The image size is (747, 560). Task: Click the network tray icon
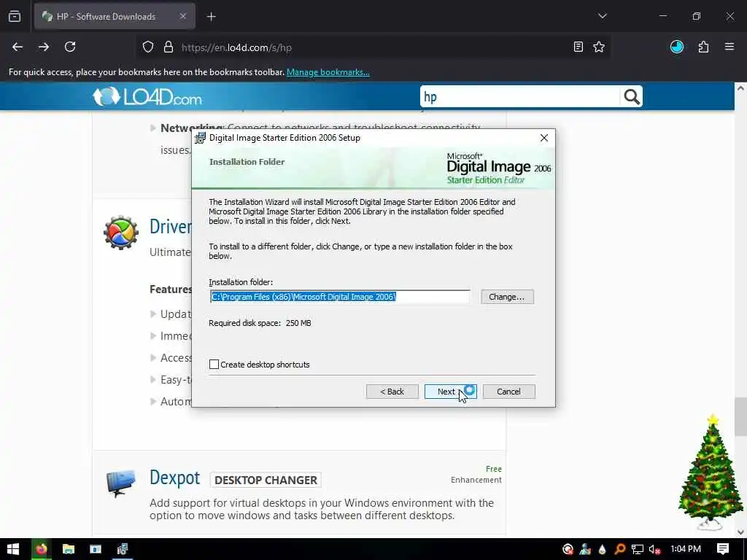pos(638,550)
